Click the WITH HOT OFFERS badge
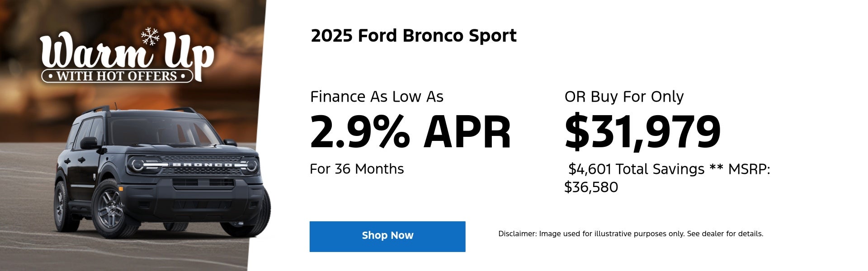Image resolution: width=868 pixels, height=271 pixels. point(117,76)
